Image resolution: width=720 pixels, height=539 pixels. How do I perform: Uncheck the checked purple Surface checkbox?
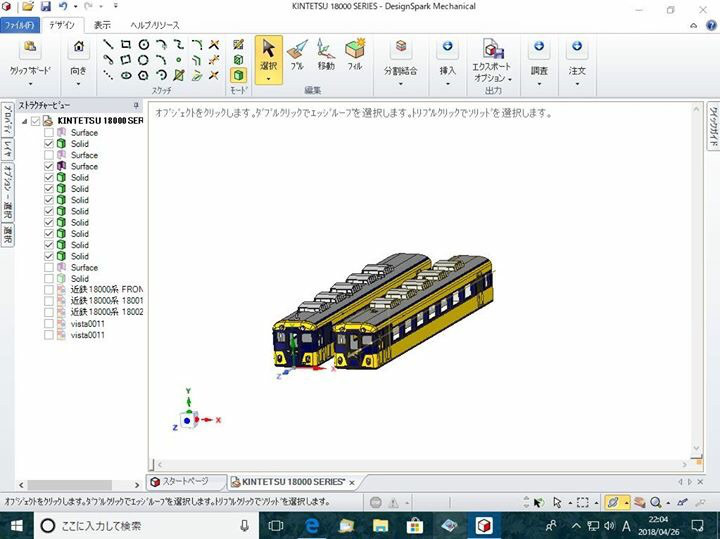49,166
